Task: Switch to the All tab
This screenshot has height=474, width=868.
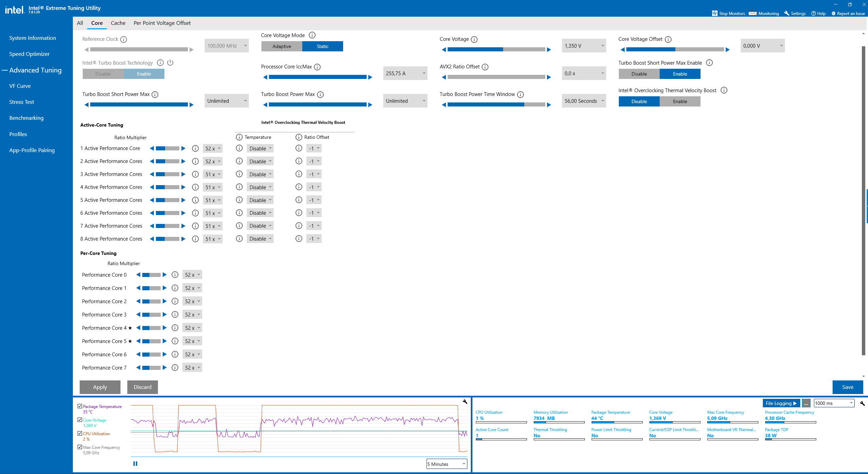Action: [80, 23]
